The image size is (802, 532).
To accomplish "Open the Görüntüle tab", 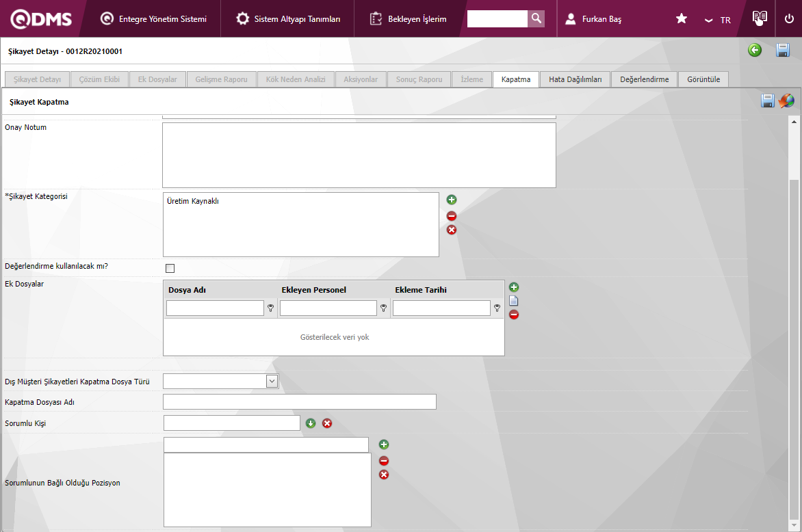I will pos(703,79).
